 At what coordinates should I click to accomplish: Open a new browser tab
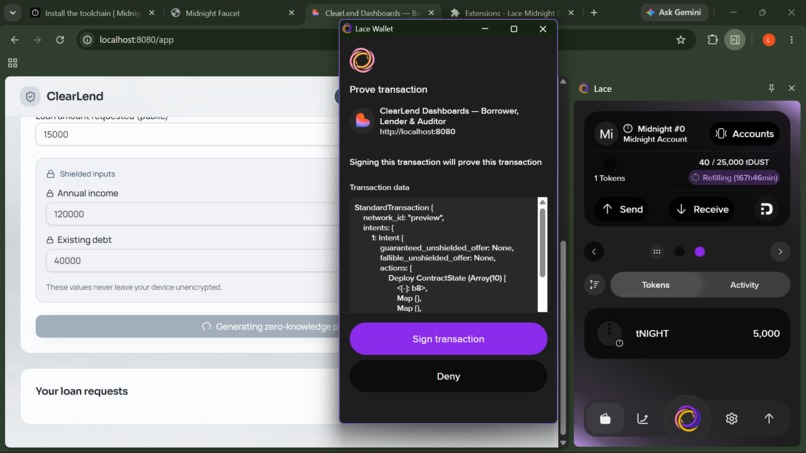coord(594,13)
